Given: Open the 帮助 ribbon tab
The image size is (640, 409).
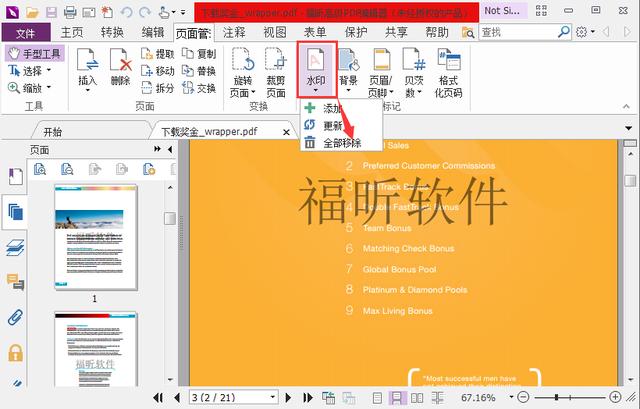Looking at the screenshot, I should 437,32.
